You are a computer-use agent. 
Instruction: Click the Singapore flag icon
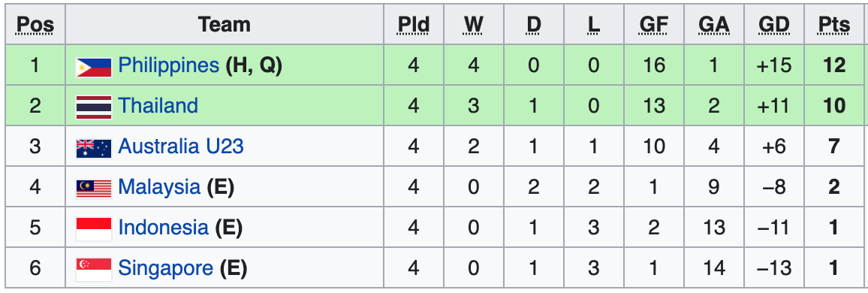[x=94, y=270]
